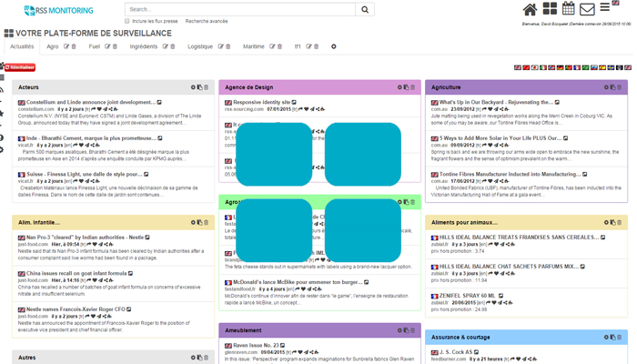Delete the Logistique tab trash icon
The width and height of the screenshot is (637, 364).
click(227, 46)
